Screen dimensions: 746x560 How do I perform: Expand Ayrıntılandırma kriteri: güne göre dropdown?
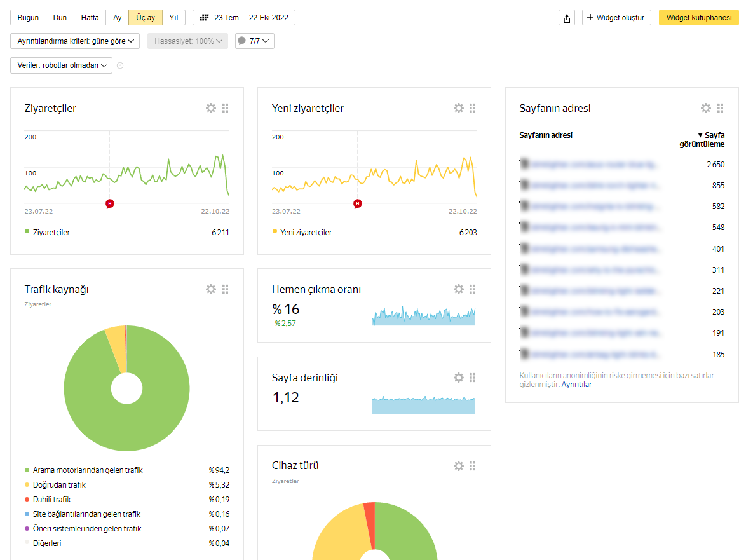(75, 41)
